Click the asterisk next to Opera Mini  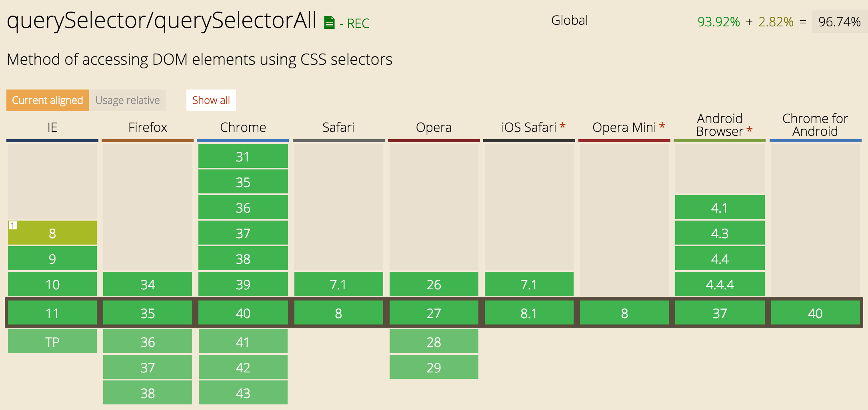pos(662,126)
